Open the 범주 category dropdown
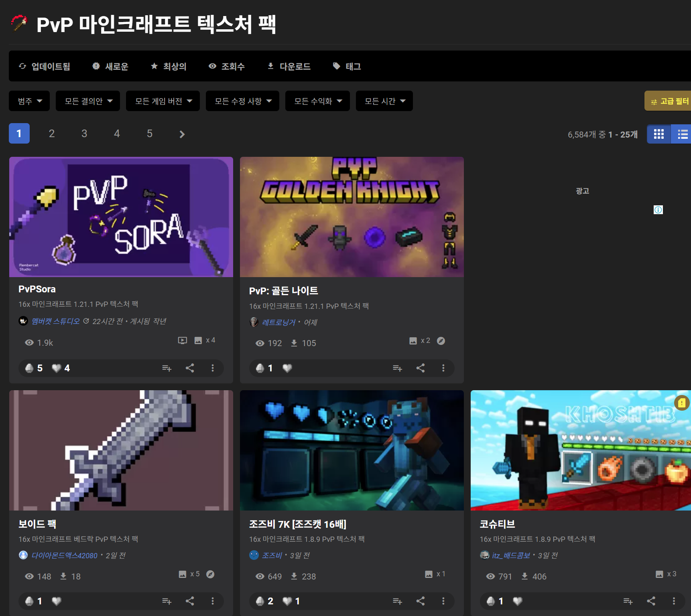691x616 pixels. tap(29, 101)
